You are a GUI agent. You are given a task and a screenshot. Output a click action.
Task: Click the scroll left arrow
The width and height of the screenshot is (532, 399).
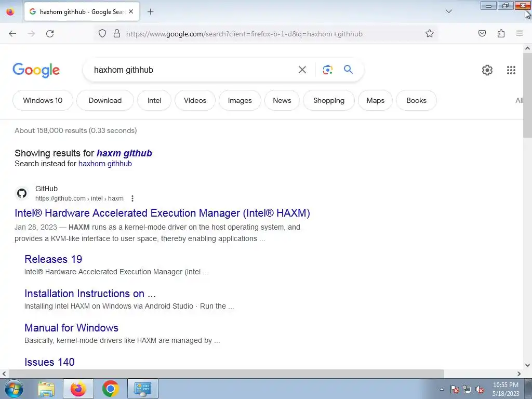pyautogui.click(x=4, y=374)
